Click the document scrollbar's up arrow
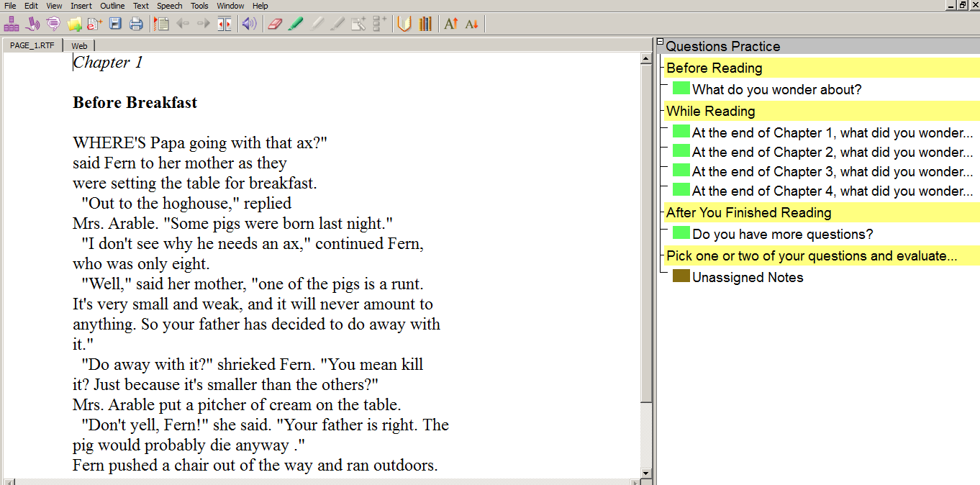This screenshot has width=980, height=485. [646, 59]
